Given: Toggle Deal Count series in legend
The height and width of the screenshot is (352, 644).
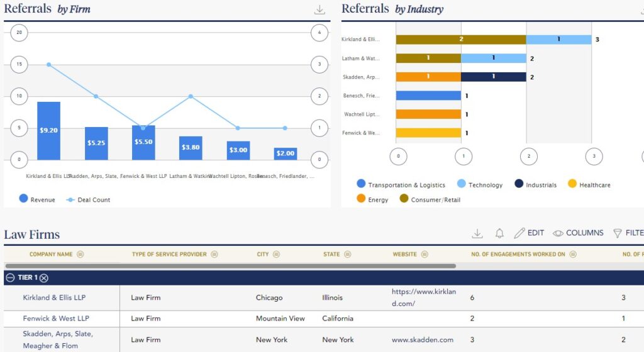Looking at the screenshot, I should [x=88, y=200].
